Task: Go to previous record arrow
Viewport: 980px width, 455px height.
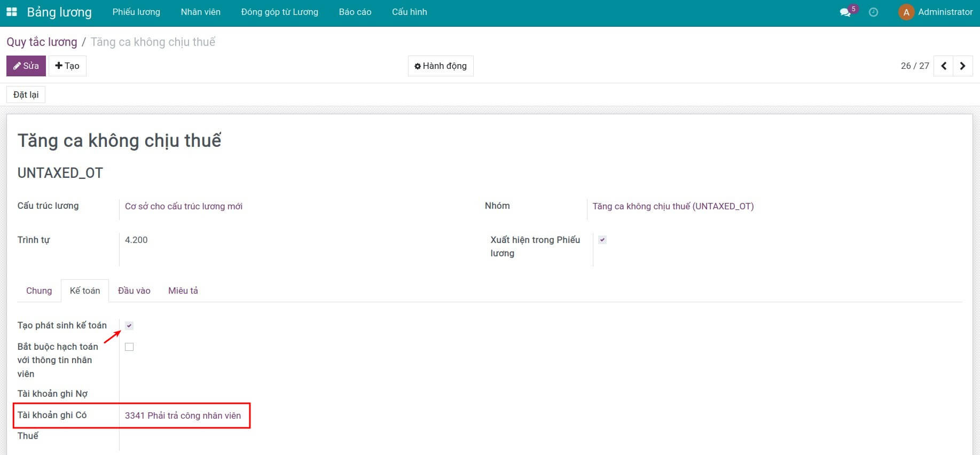Action: coord(944,66)
